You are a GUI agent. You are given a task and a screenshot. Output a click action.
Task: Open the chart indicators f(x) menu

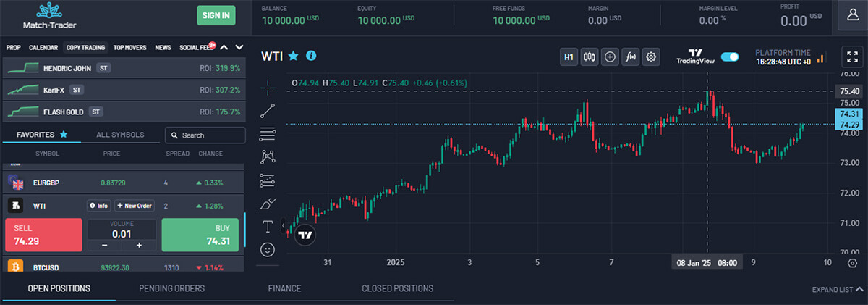[630, 57]
